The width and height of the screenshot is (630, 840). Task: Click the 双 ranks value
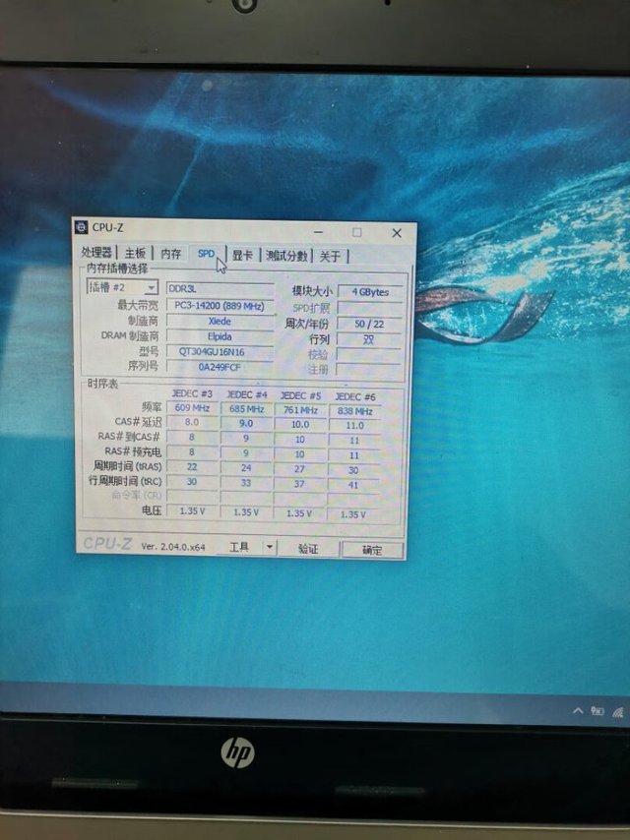pyautogui.click(x=369, y=339)
